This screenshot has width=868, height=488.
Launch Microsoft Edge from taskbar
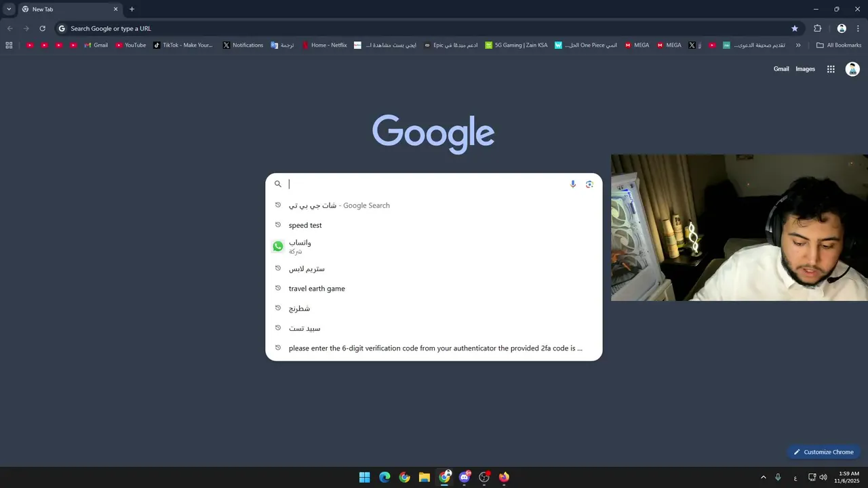384,477
